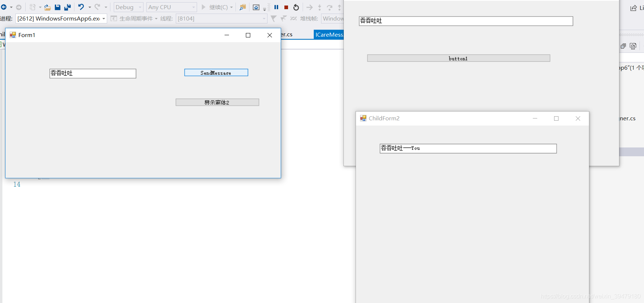644x303 pixels.
Task: Click the 显示窗体2 button in Form1
Action: 217,102
